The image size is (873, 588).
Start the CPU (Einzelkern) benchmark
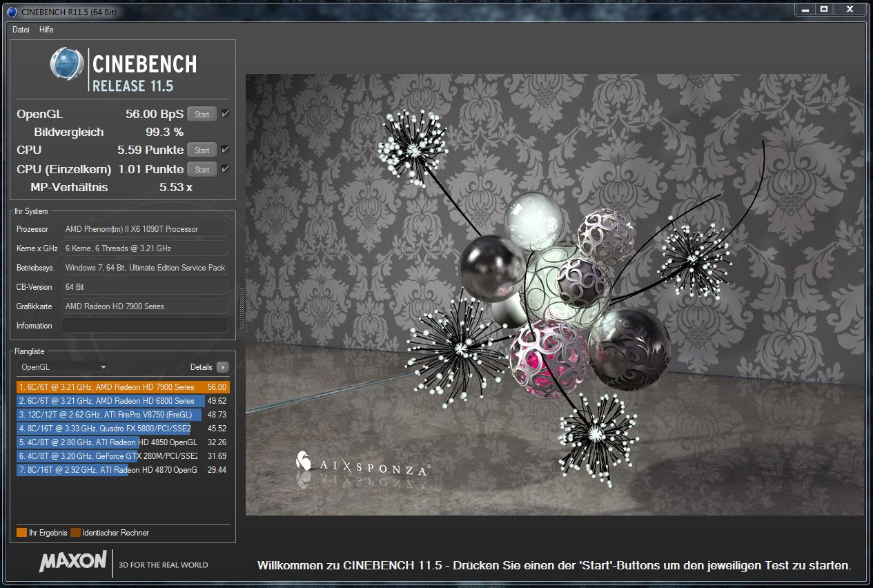(202, 169)
